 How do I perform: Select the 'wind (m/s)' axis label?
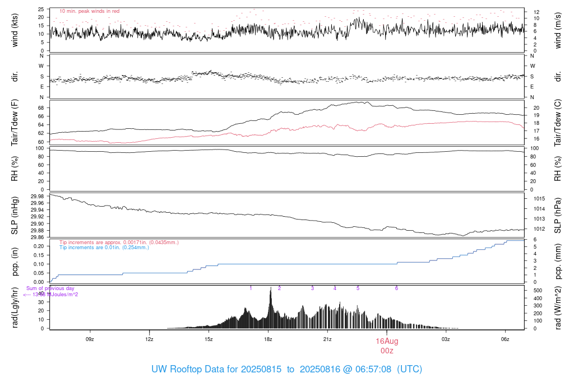click(558, 30)
